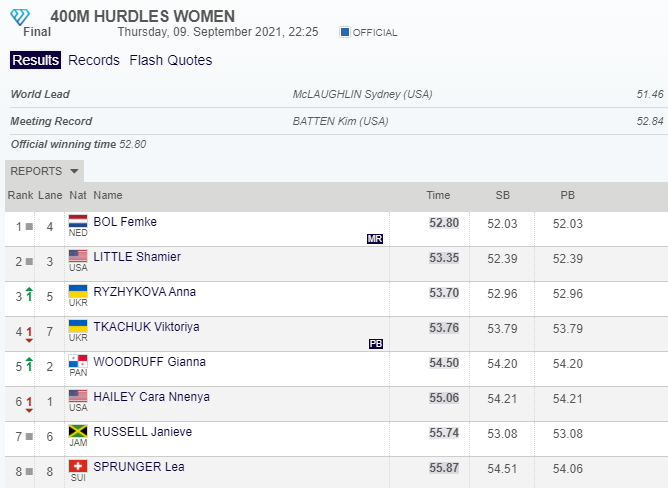Click the Netherlands flag beside Bol Femke
Screen dimensions: 668x488
coord(78,221)
